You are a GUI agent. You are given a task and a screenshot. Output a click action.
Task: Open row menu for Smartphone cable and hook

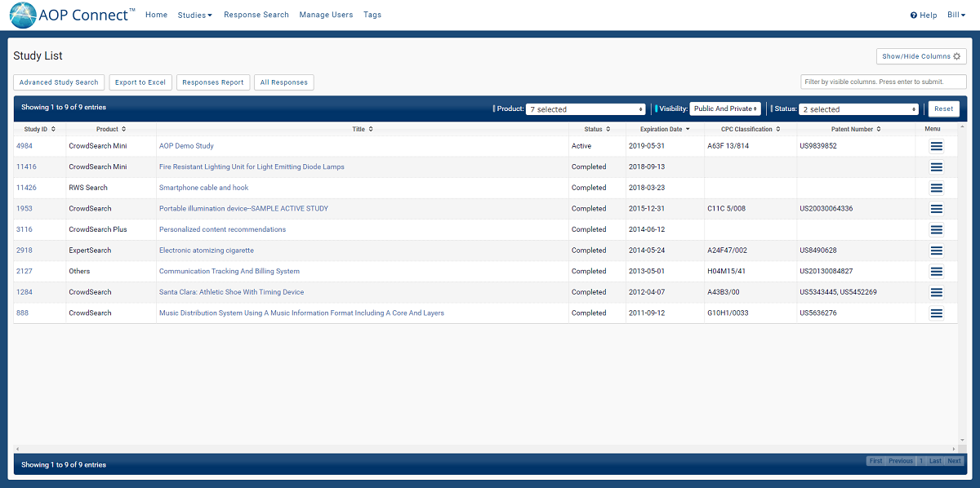936,188
